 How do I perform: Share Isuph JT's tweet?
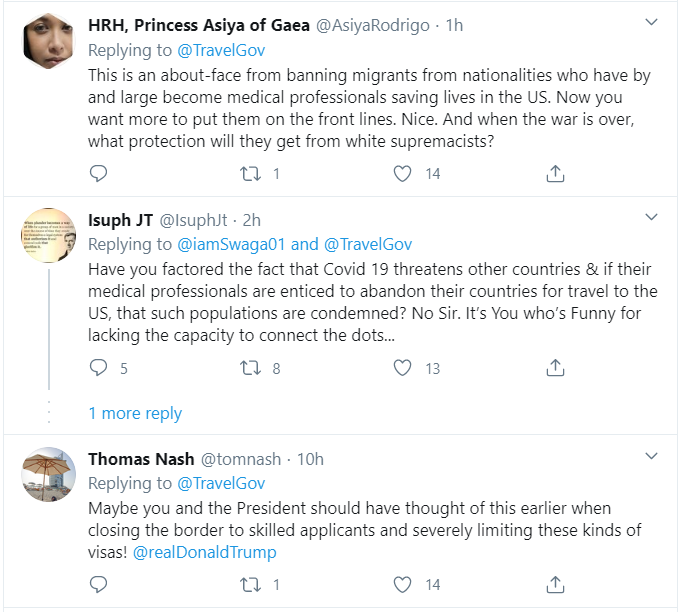point(555,368)
